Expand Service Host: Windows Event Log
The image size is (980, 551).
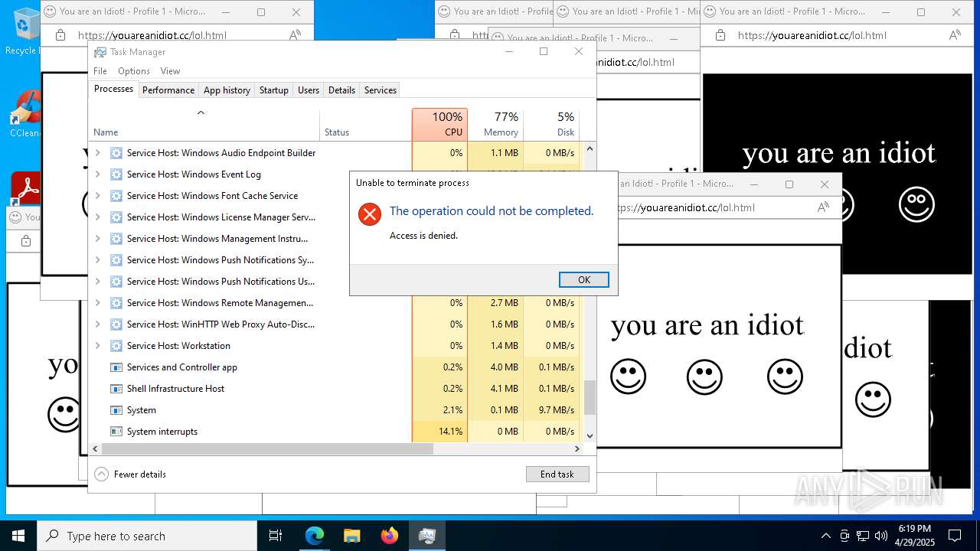(x=97, y=174)
